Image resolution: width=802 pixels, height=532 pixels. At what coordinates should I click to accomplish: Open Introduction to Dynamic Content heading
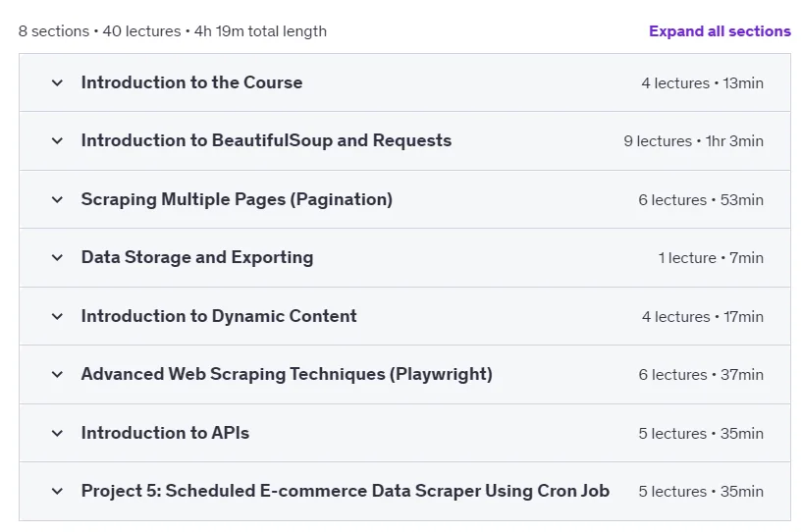click(219, 316)
